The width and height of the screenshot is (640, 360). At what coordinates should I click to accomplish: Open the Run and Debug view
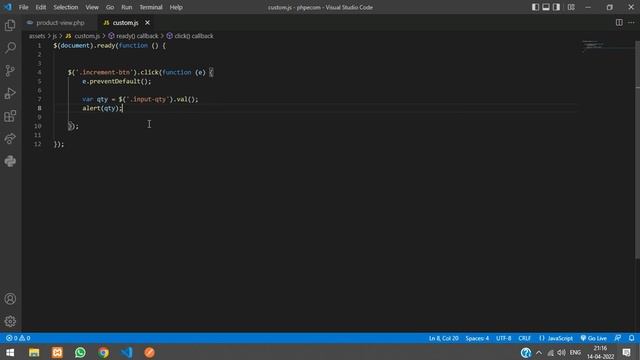[10, 93]
